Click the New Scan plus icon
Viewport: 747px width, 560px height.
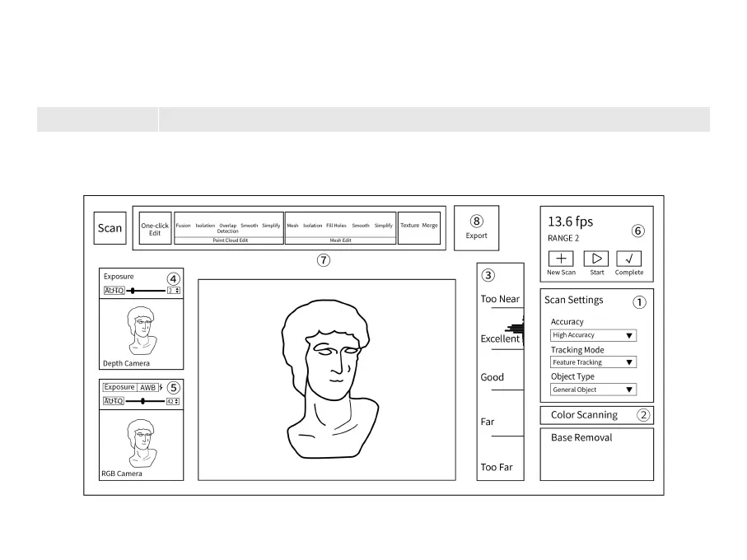[x=561, y=259]
